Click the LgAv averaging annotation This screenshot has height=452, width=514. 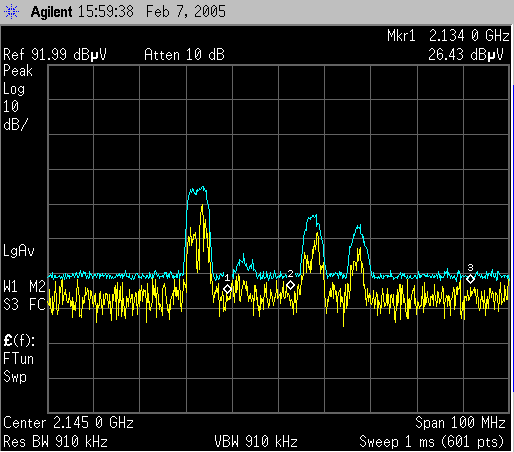point(19,251)
